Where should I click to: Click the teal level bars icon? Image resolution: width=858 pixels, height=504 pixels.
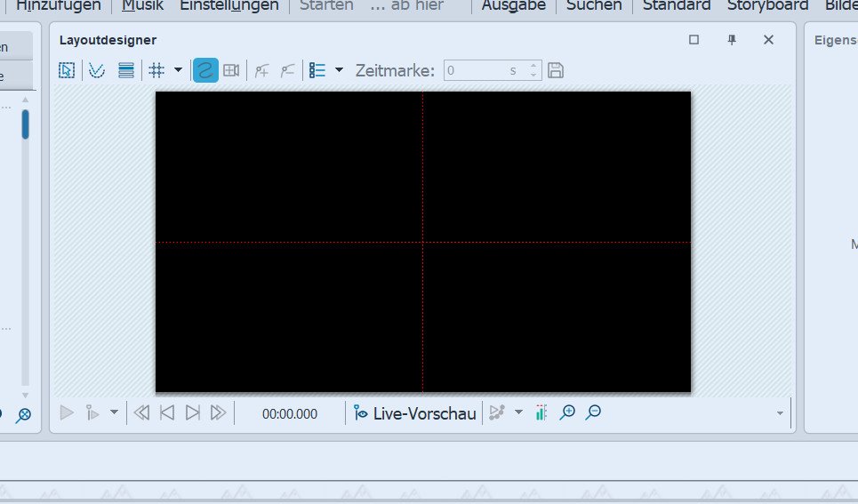541,412
